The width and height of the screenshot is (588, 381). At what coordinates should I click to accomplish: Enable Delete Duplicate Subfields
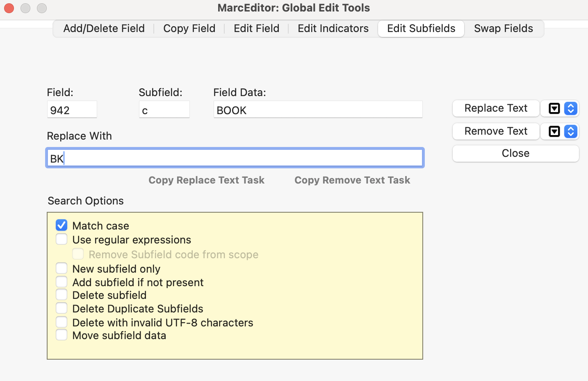pos(62,308)
